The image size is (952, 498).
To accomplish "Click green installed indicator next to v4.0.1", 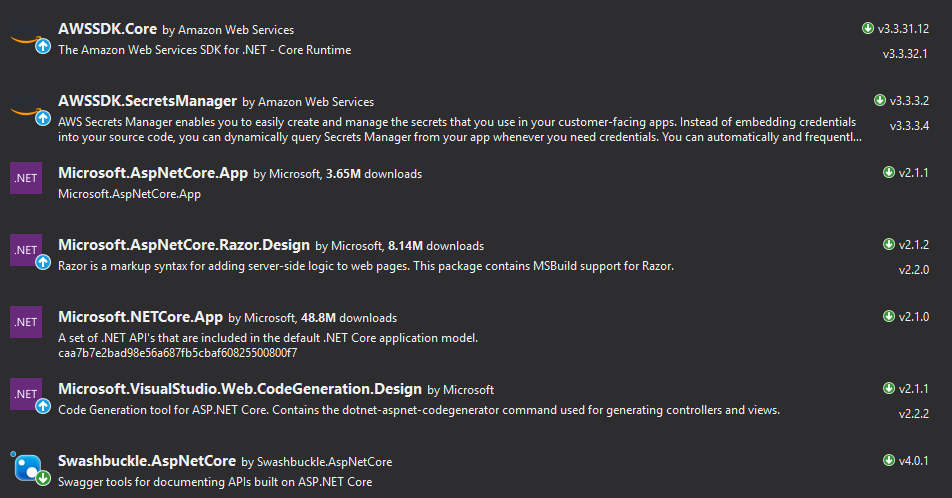I will tap(889, 460).
